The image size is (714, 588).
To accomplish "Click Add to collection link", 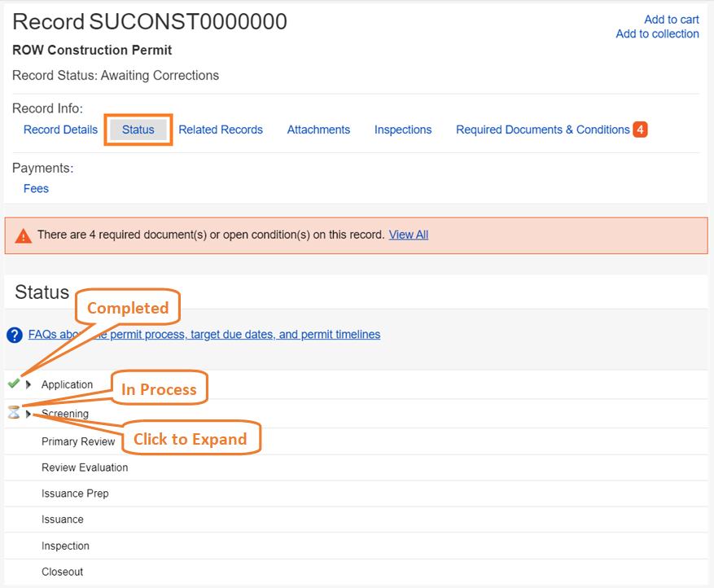I will (657, 33).
